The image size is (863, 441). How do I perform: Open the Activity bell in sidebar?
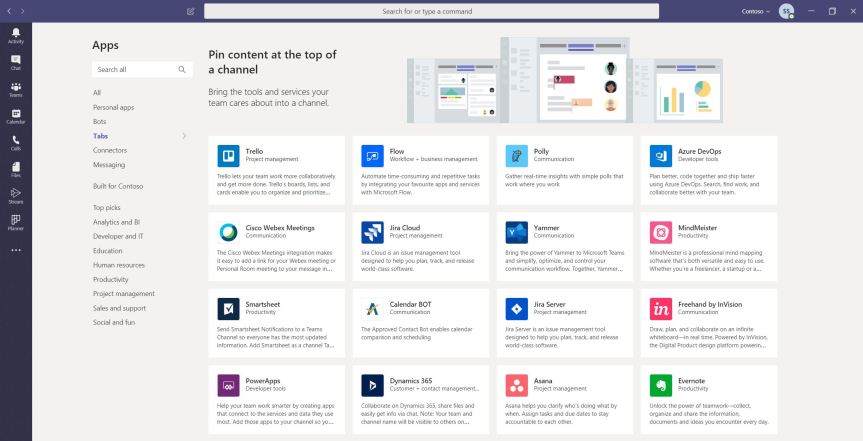tap(15, 35)
